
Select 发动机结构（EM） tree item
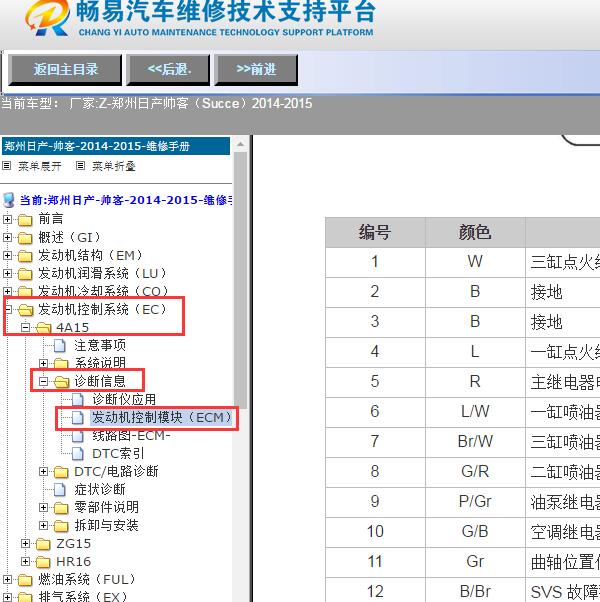point(90,255)
